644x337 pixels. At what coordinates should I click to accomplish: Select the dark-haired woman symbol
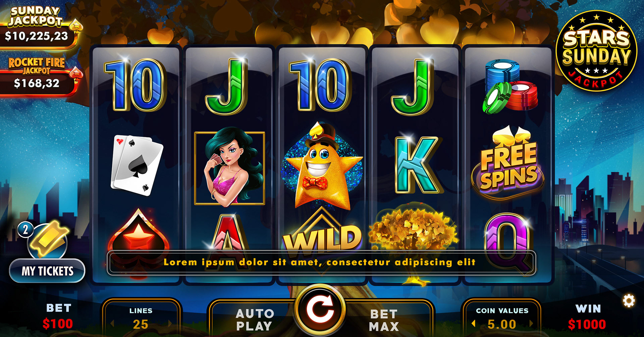click(x=230, y=168)
